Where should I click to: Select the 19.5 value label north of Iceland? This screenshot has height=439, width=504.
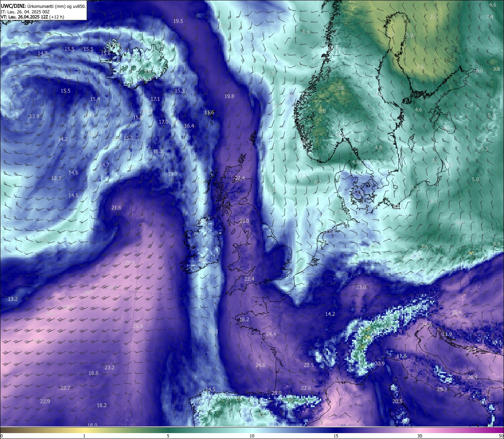tap(178, 21)
